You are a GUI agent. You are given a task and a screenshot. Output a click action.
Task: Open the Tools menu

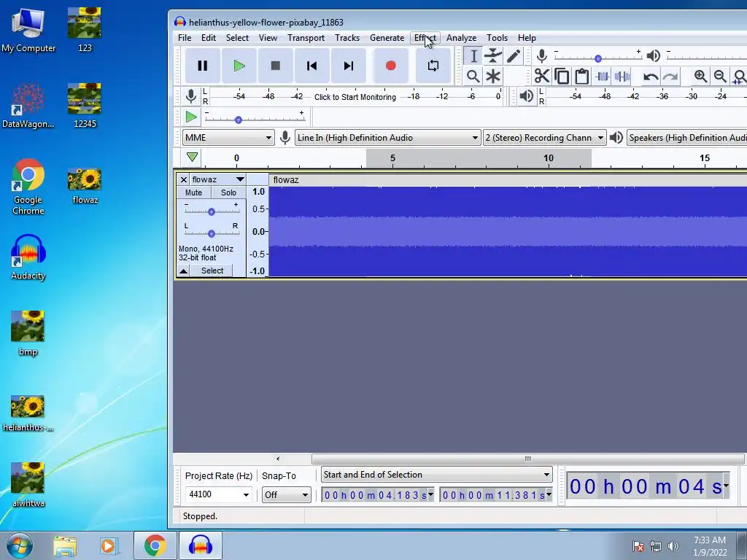[497, 38]
